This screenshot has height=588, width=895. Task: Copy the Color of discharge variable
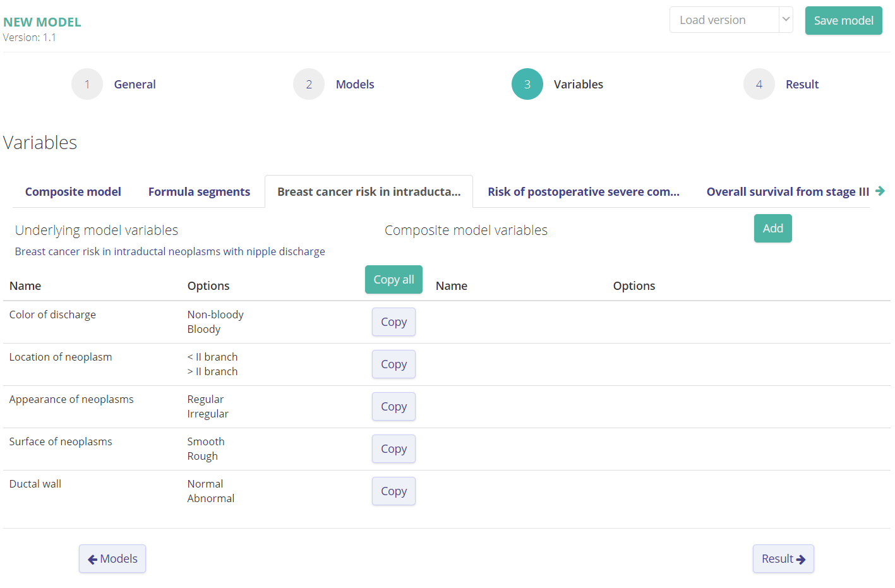coord(393,322)
